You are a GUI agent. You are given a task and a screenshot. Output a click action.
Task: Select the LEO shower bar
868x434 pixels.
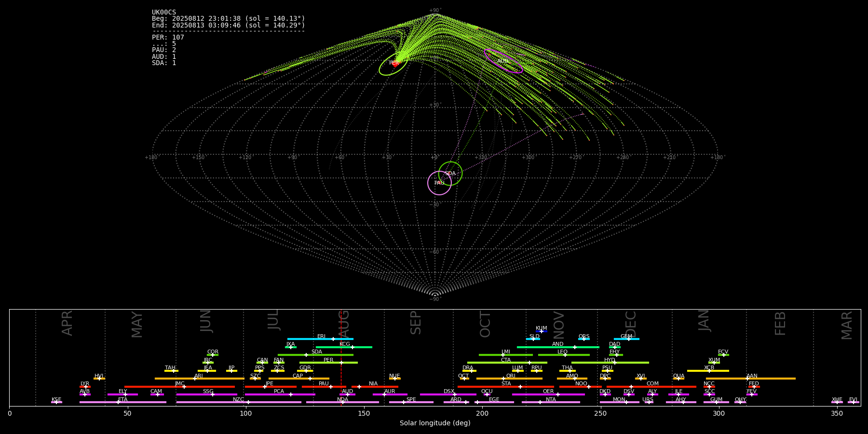[564, 355]
